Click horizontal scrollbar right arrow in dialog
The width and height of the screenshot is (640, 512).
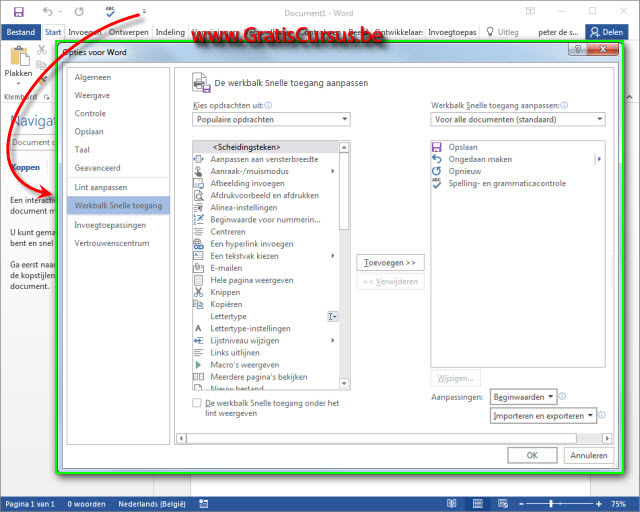(607, 438)
